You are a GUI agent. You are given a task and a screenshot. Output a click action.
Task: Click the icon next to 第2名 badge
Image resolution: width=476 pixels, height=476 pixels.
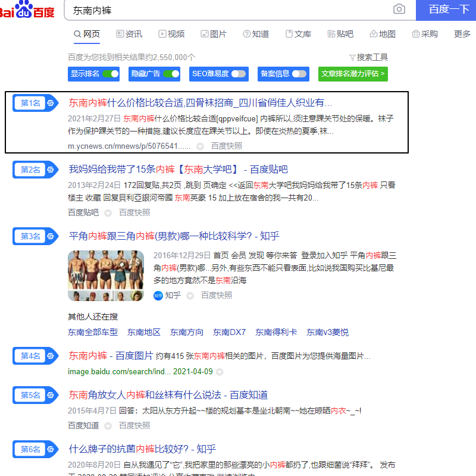click(x=51, y=170)
